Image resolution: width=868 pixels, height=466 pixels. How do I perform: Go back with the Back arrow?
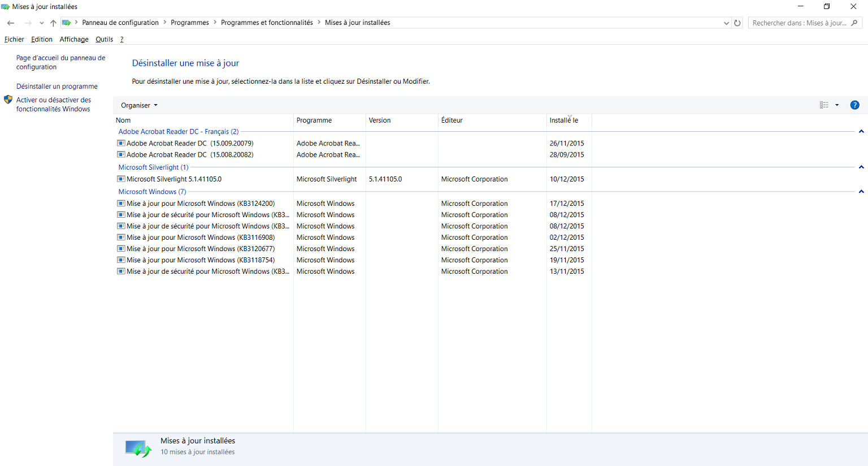11,23
